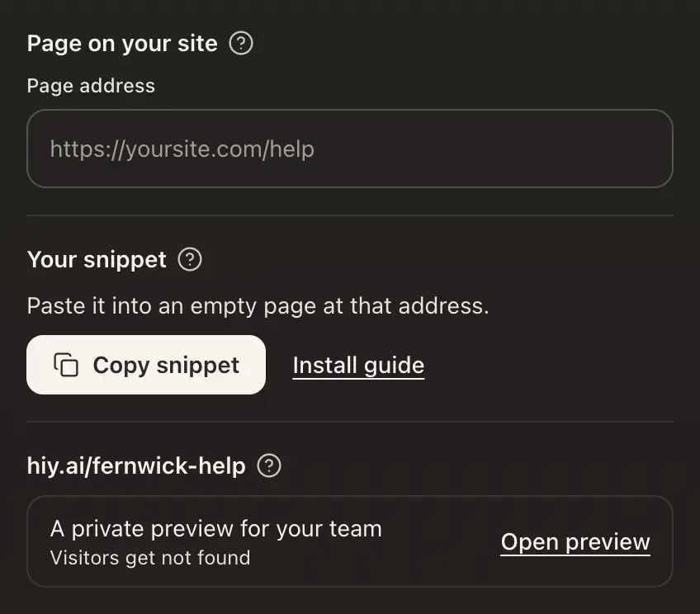Select the 'Your snippet' heading text
The height and width of the screenshot is (614, 700).
97,260
